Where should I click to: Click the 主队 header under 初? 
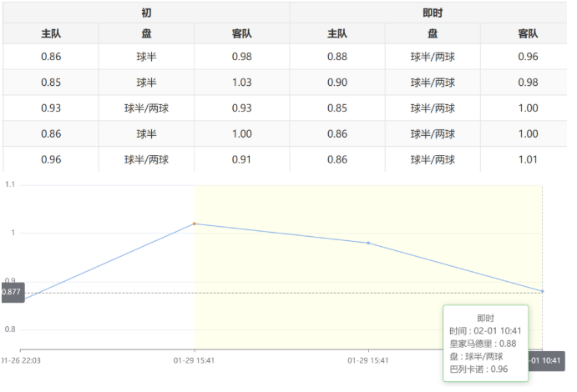click(x=51, y=34)
